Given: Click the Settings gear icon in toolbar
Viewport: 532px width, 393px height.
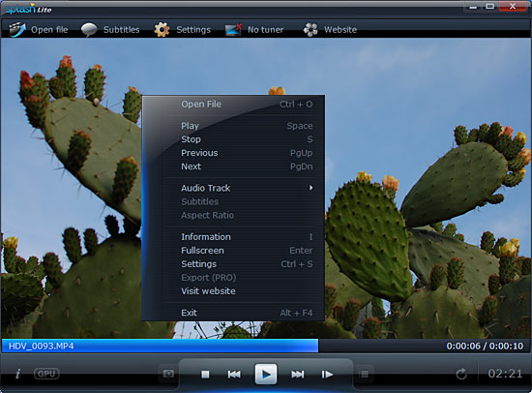Looking at the screenshot, I should tap(162, 30).
